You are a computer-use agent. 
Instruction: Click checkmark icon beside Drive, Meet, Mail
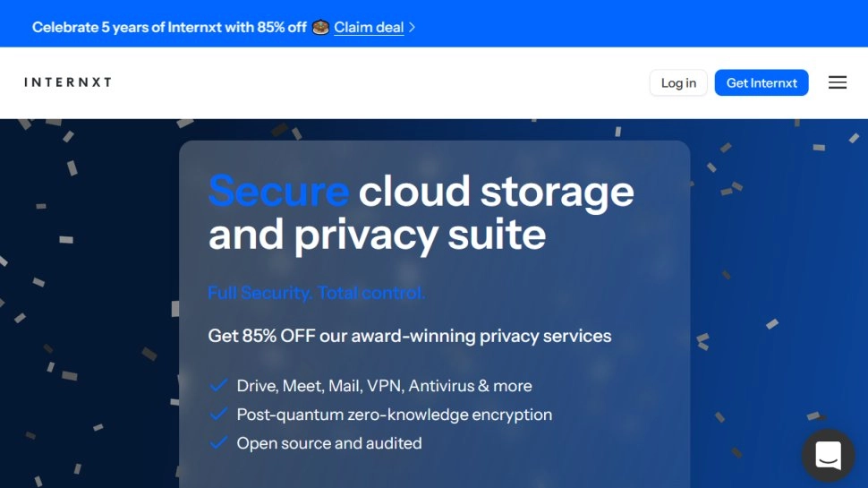point(217,386)
